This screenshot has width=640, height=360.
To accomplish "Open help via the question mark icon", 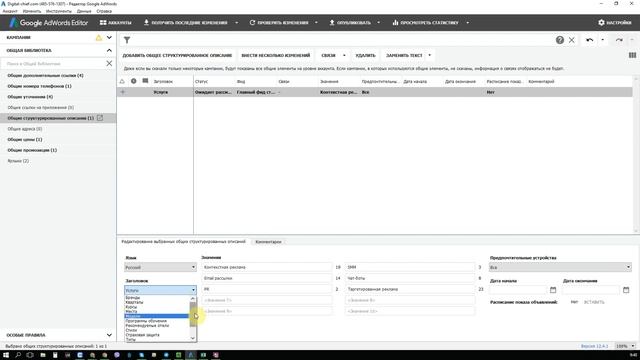I will (x=560, y=40).
